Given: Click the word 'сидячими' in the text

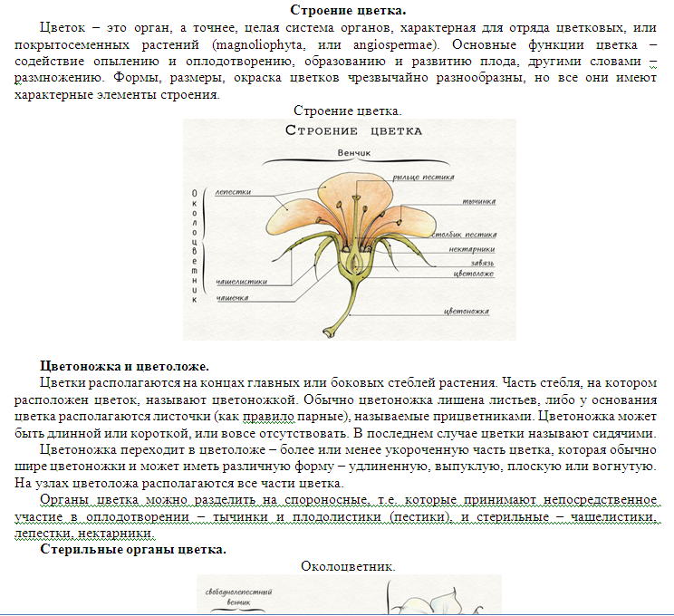Looking at the screenshot, I should click(x=623, y=433).
